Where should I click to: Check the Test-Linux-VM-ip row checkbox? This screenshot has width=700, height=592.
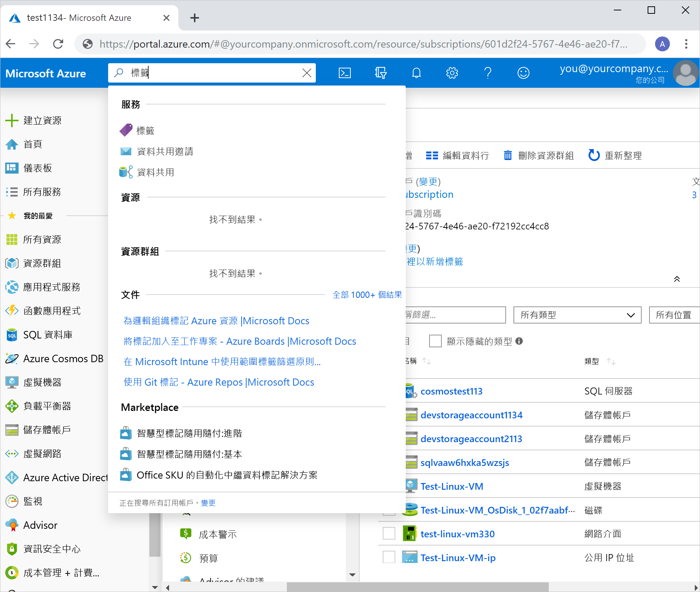pos(389,557)
